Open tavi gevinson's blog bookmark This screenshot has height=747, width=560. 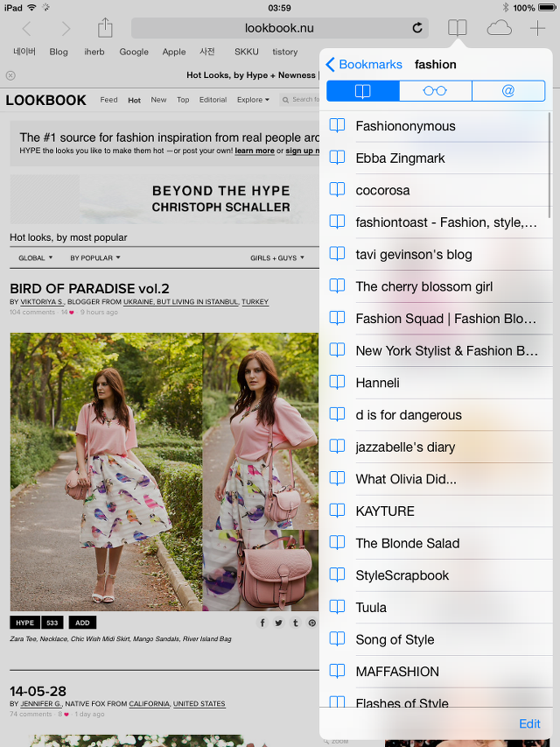[436, 254]
